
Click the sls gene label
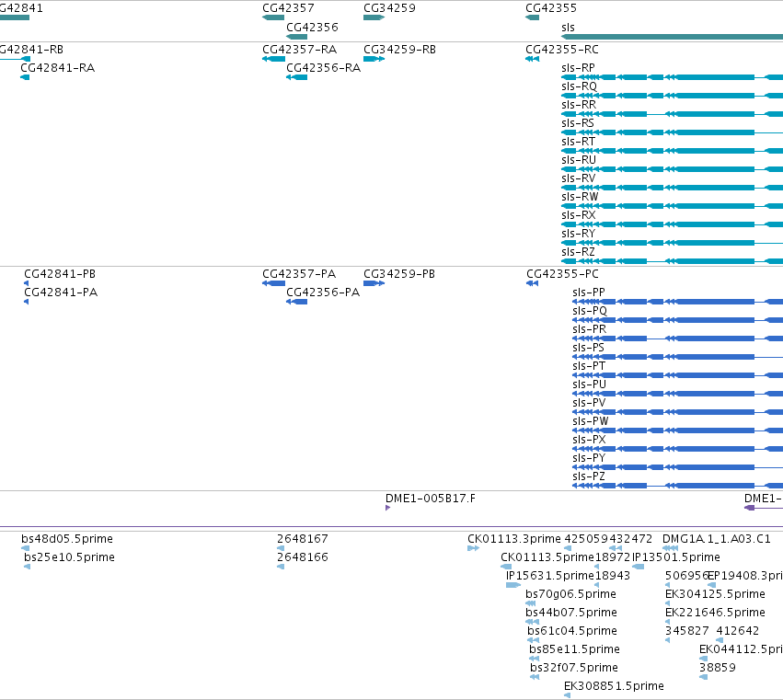(x=568, y=27)
